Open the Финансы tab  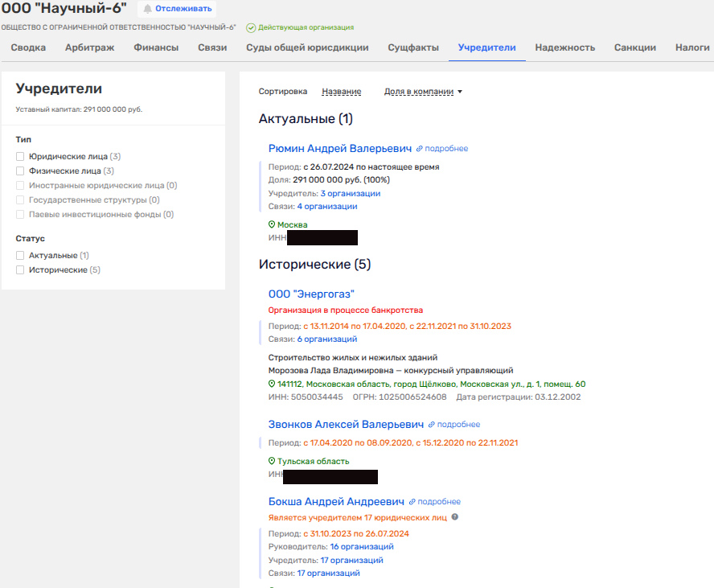point(156,47)
